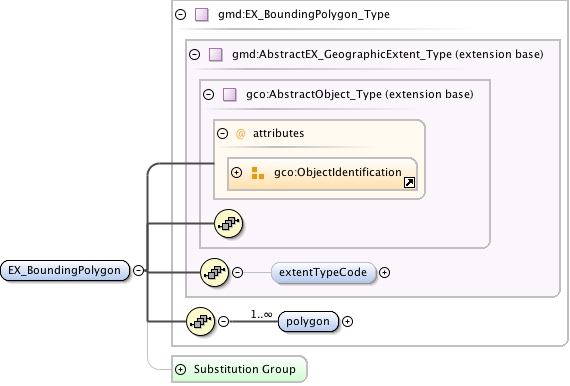Expand gco:ObjectIdentification attribute group

tap(237, 172)
